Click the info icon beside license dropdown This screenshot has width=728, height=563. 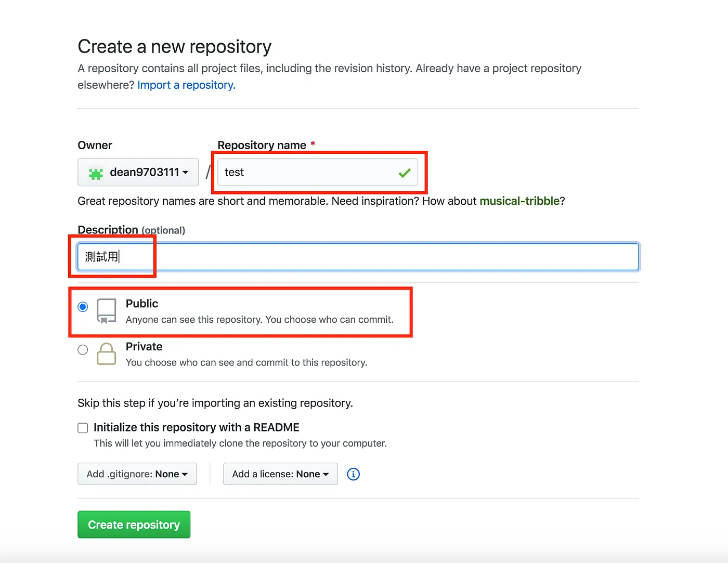pos(353,474)
